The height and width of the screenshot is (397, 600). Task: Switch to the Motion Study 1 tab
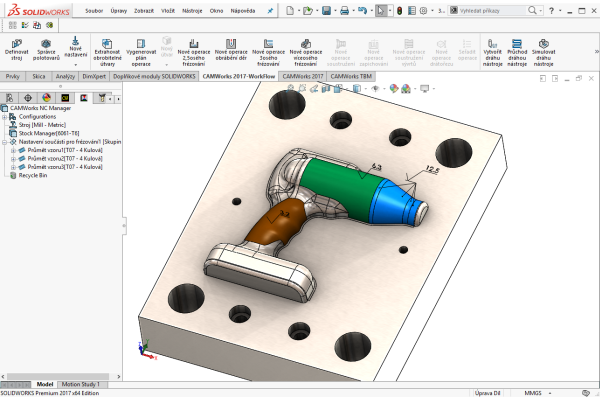[x=80, y=384]
